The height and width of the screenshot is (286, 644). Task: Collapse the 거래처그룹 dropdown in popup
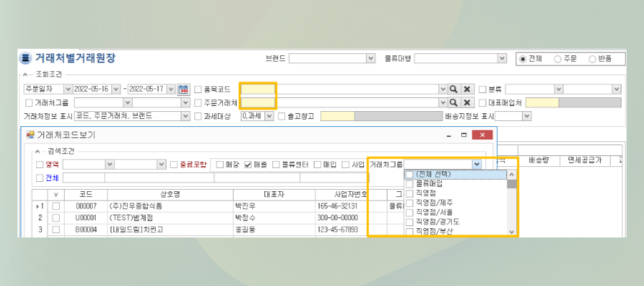(x=477, y=164)
